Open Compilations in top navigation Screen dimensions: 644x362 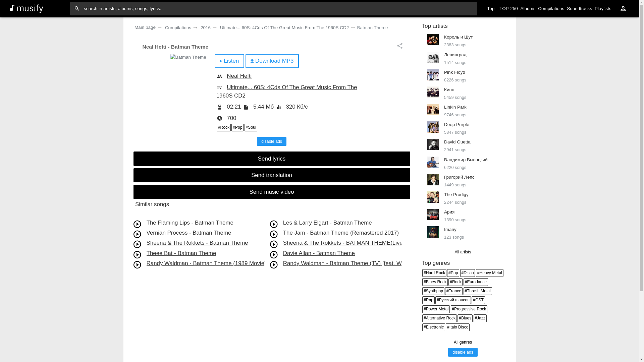coord(551,9)
